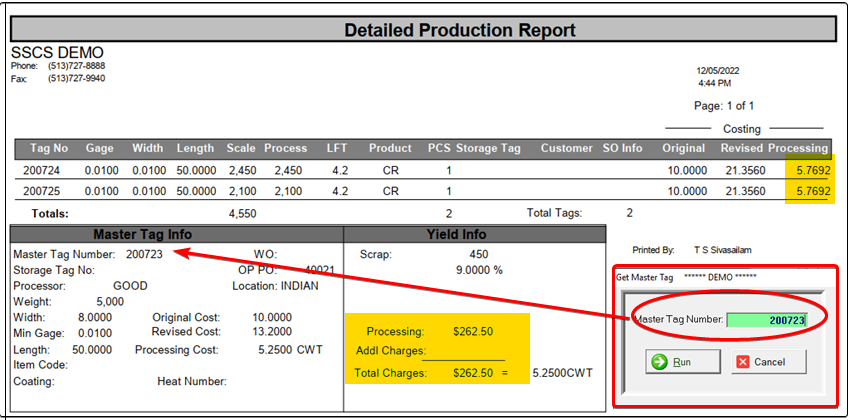Viewport: 850px width, 420px height.
Task: Click the Printed By name T S Sivasailam
Action: tap(723, 250)
